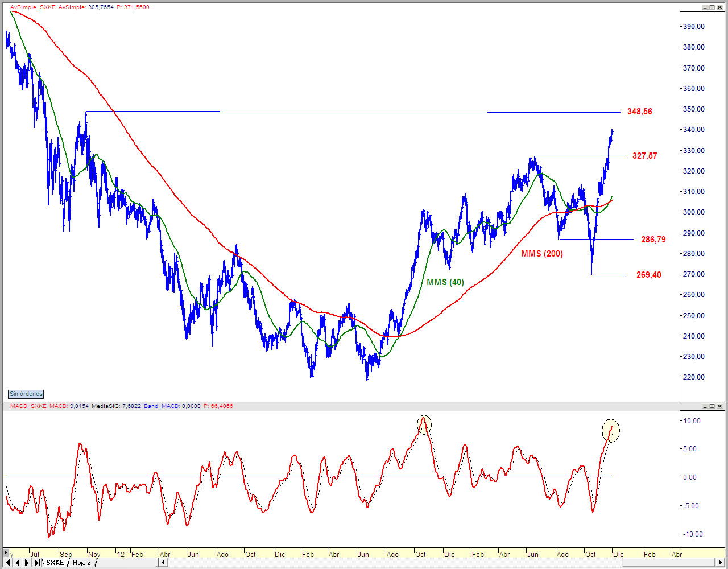Maximize the MACD indicator pane
728x569 pixels.
coord(712,406)
